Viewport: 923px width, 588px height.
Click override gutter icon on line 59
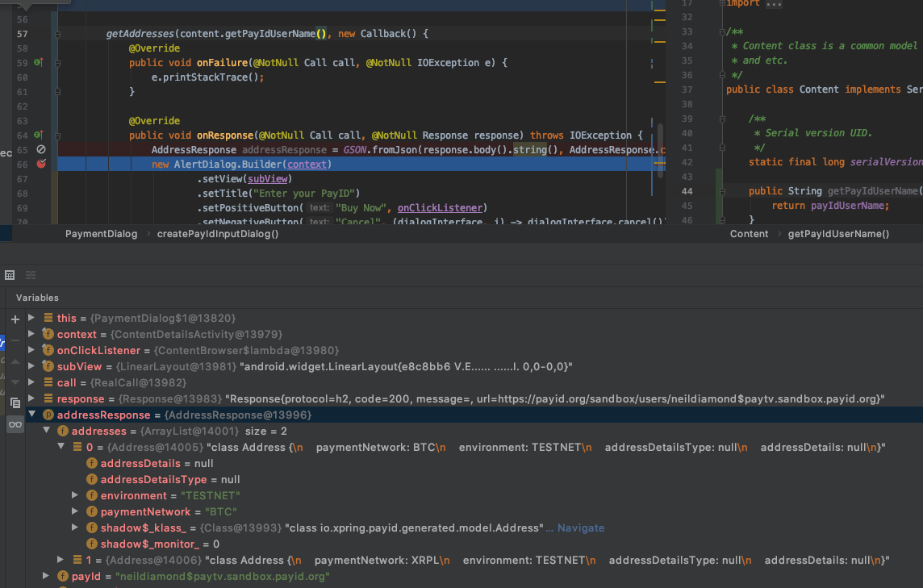(x=38, y=62)
